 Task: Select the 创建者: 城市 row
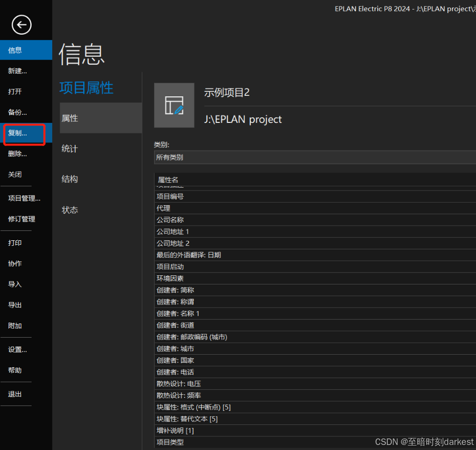click(x=315, y=349)
